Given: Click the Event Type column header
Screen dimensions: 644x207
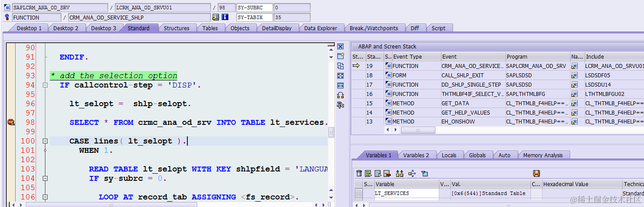Looking at the screenshot, I should tap(417, 57).
